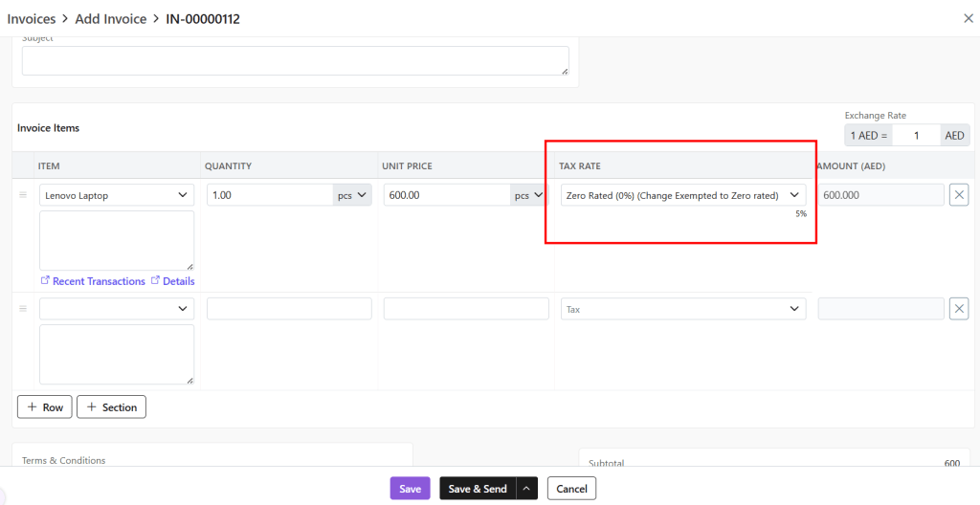
Task: Open unit price pcs unit dropdown
Action: click(528, 195)
